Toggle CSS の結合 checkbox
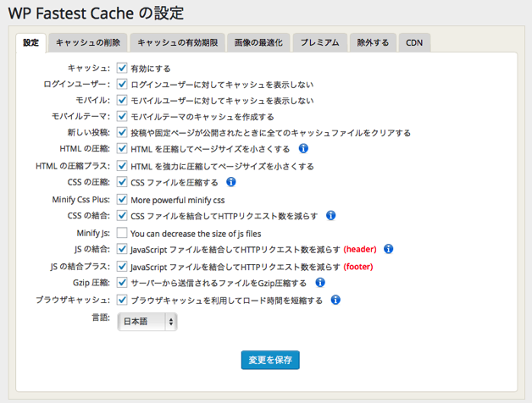Image resolution: width=532 pixels, height=403 pixels. point(122,215)
